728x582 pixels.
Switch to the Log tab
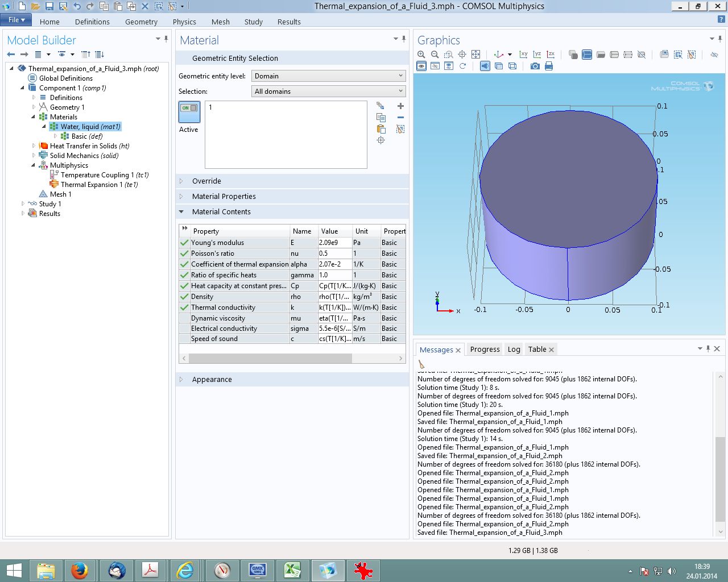pyautogui.click(x=514, y=350)
